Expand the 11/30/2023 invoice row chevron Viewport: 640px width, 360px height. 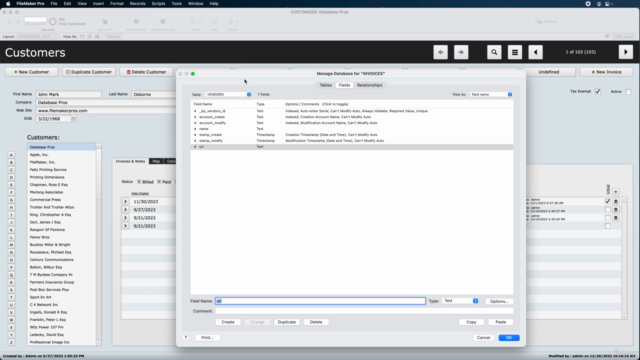(125, 202)
